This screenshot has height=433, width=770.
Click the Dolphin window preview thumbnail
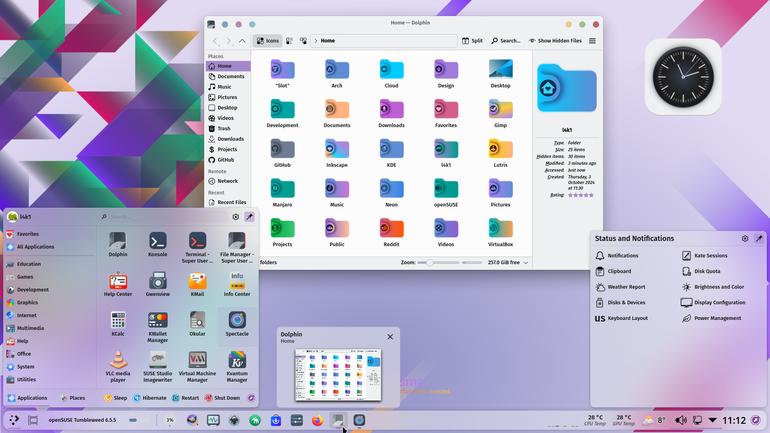pos(338,375)
